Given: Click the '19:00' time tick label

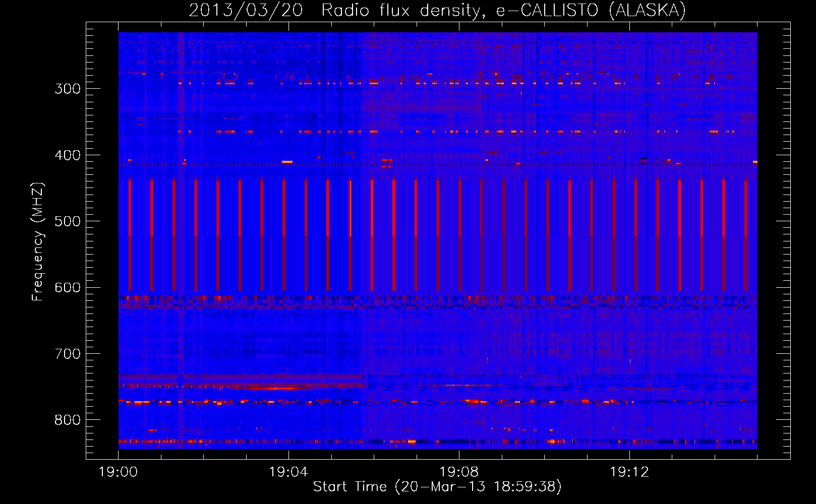Looking at the screenshot, I should point(118,472).
